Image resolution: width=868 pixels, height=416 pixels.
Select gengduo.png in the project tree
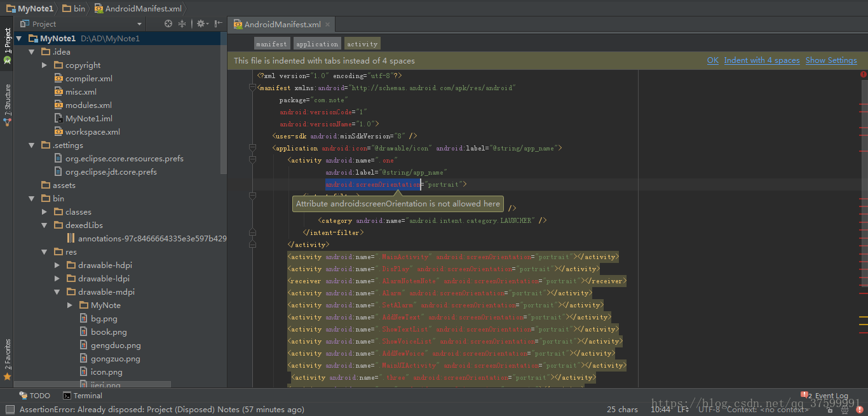(116, 346)
